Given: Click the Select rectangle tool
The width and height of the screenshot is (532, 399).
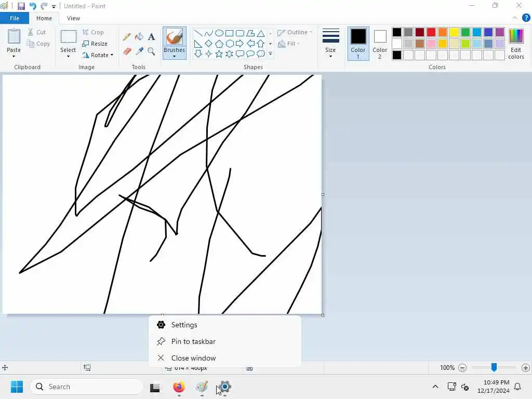Looking at the screenshot, I should pyautogui.click(x=68, y=37).
